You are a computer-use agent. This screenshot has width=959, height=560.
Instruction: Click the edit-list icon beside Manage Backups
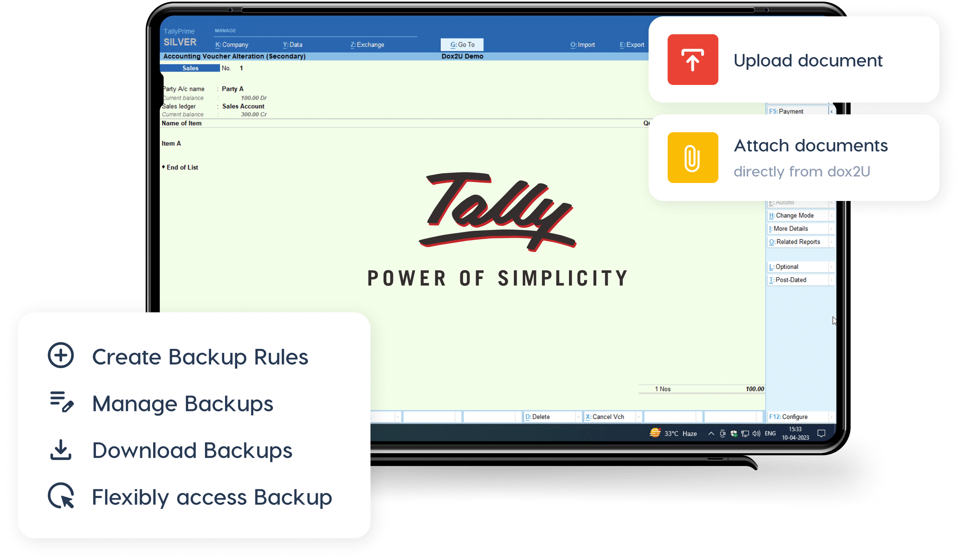click(62, 402)
